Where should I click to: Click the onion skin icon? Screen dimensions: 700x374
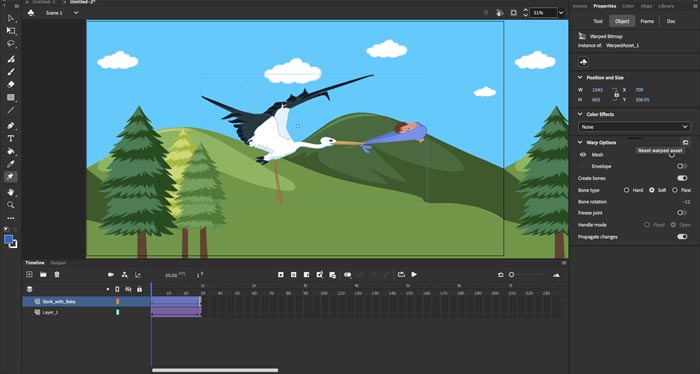347,275
